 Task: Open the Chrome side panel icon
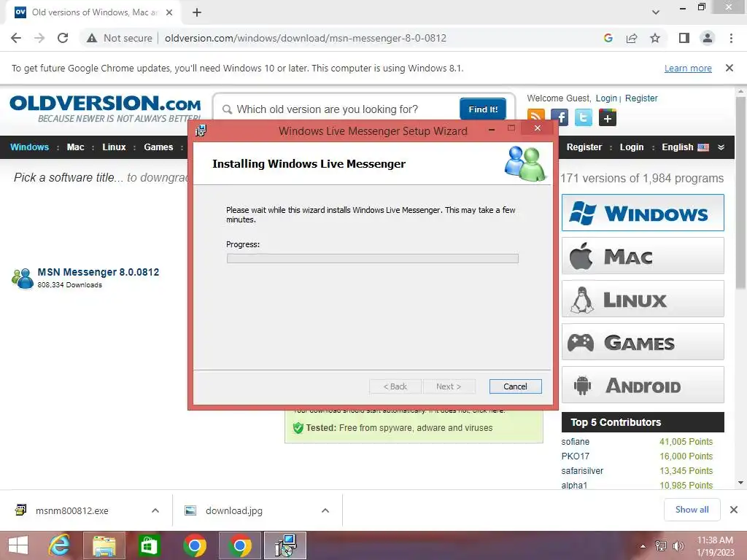(x=684, y=38)
